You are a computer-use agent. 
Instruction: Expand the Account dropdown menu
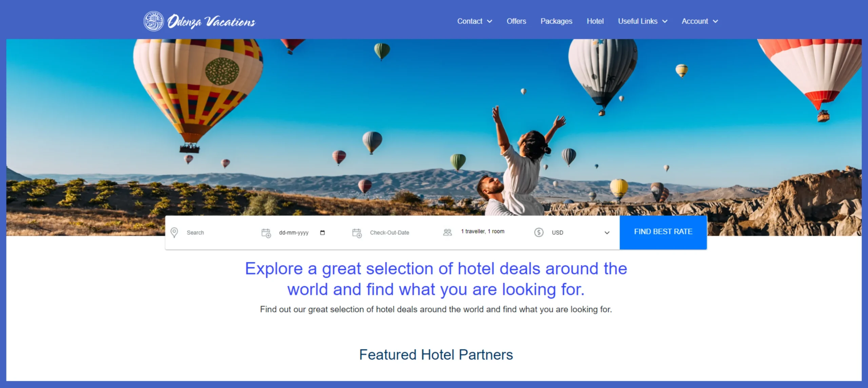(x=700, y=21)
